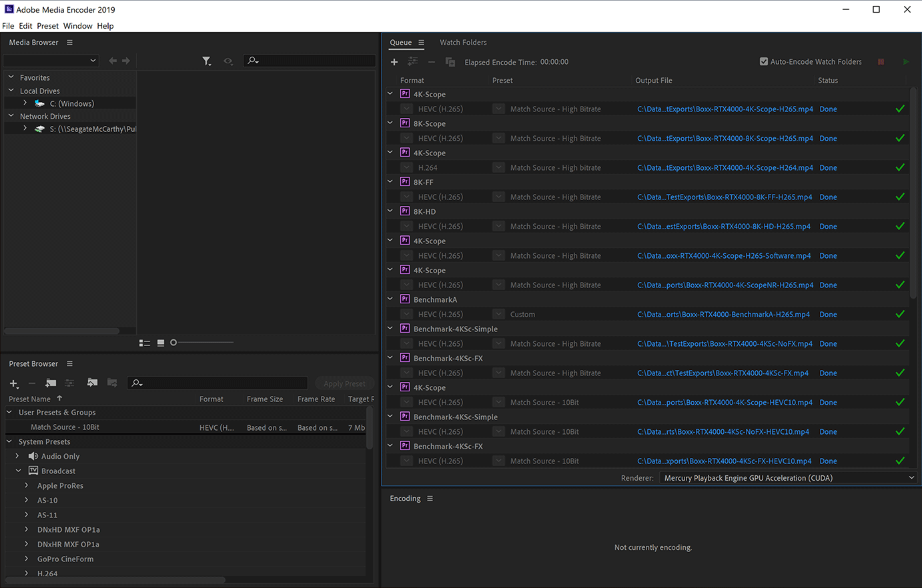Open the Preset Browser panel menu icon
Screen dimensions: 922x588
point(69,364)
